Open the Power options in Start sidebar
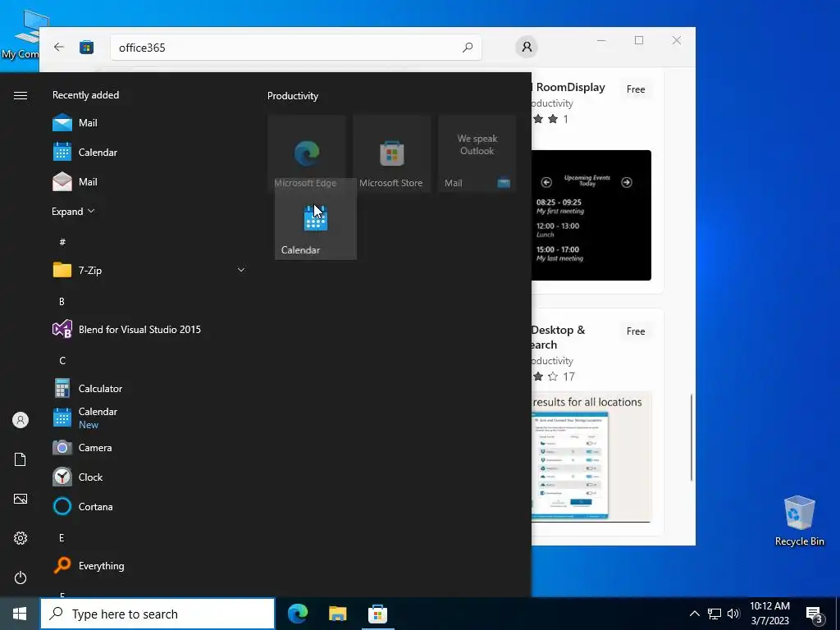The height and width of the screenshot is (630, 840). click(21, 577)
